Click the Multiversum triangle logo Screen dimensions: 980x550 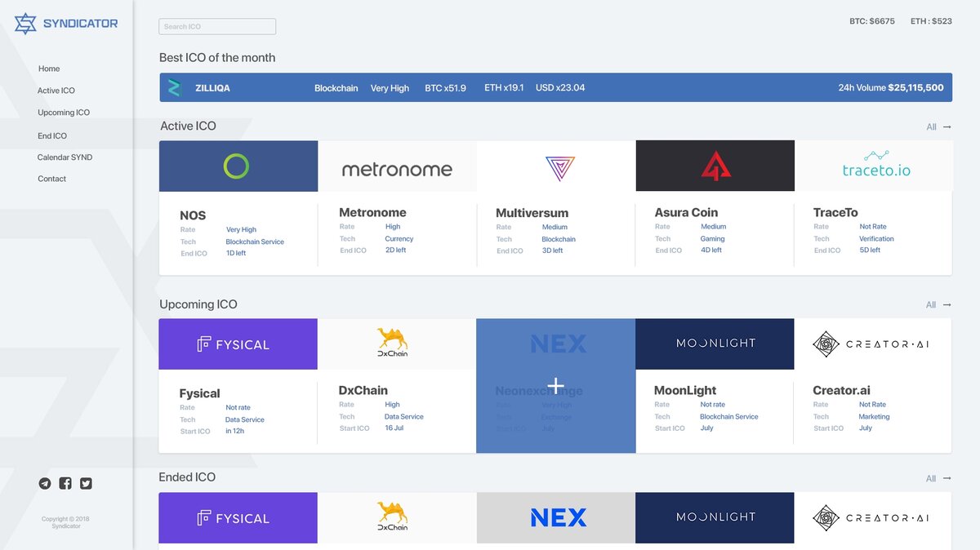559,168
